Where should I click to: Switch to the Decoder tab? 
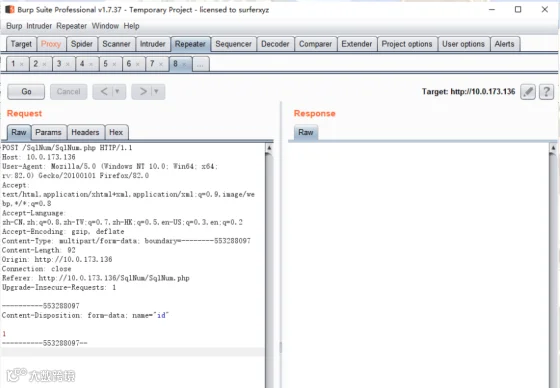(x=275, y=44)
